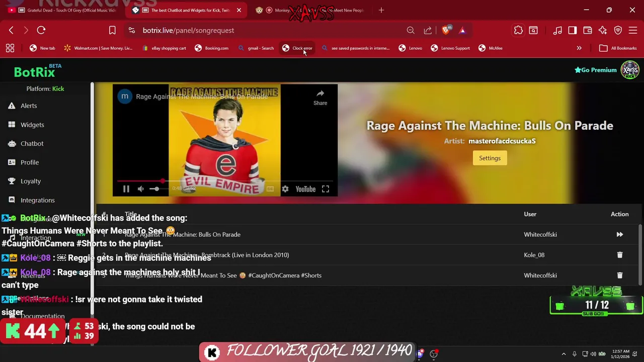Open the XAVSS profile avatar

630,70
